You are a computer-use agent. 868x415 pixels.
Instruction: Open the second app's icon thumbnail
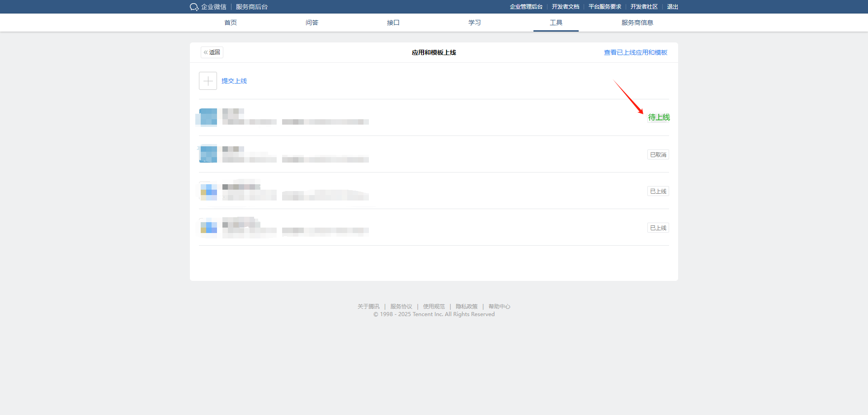(x=208, y=154)
